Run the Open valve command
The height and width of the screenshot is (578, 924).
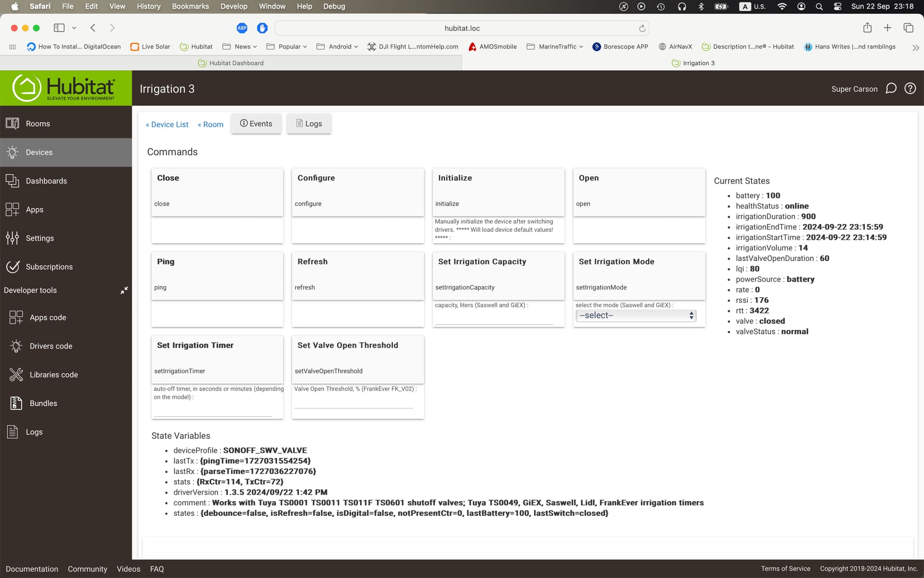tap(639, 192)
